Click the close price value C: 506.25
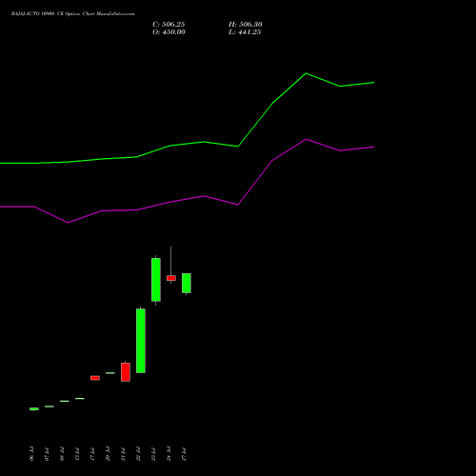The height and width of the screenshot is (476, 476). pos(169,25)
